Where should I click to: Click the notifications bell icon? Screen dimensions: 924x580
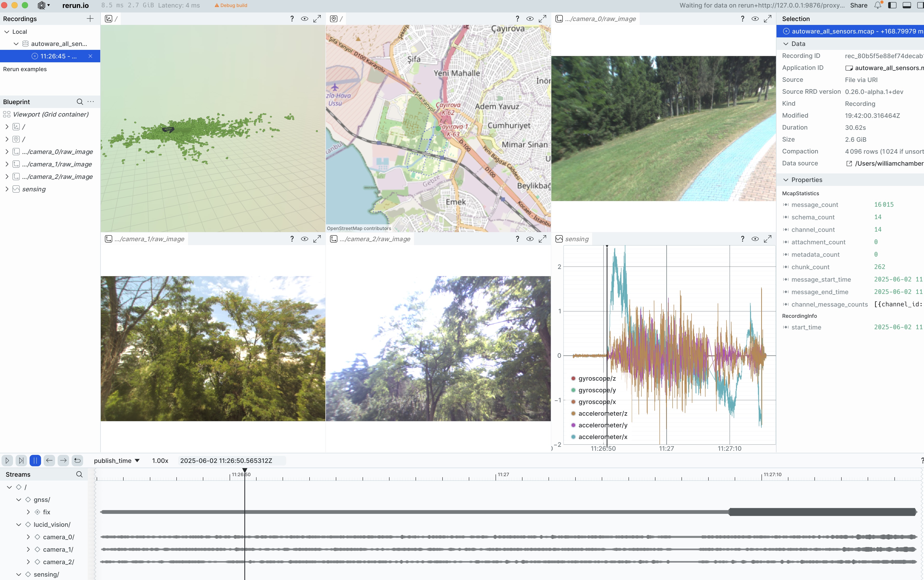point(877,5)
